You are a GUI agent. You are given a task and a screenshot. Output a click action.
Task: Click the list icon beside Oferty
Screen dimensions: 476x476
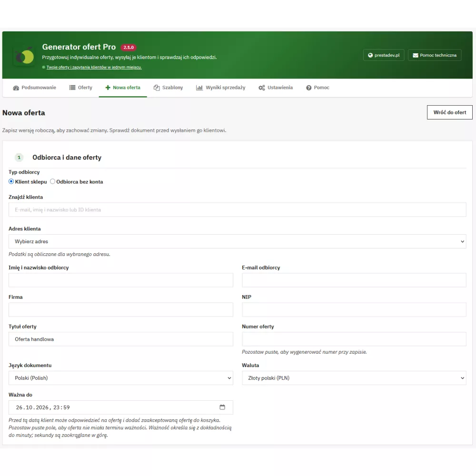point(72,88)
